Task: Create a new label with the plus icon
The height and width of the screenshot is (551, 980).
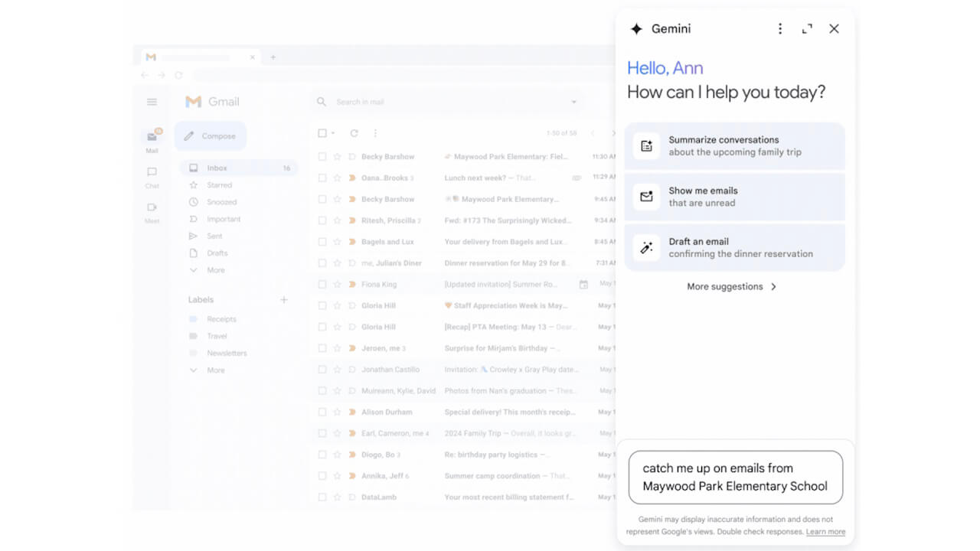Action: [x=284, y=299]
